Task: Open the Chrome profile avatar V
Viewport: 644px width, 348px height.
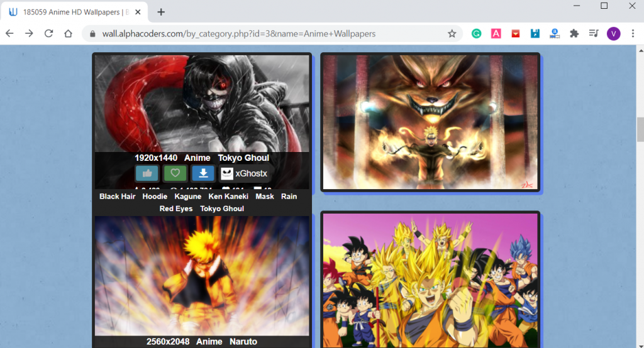Action: click(x=614, y=34)
